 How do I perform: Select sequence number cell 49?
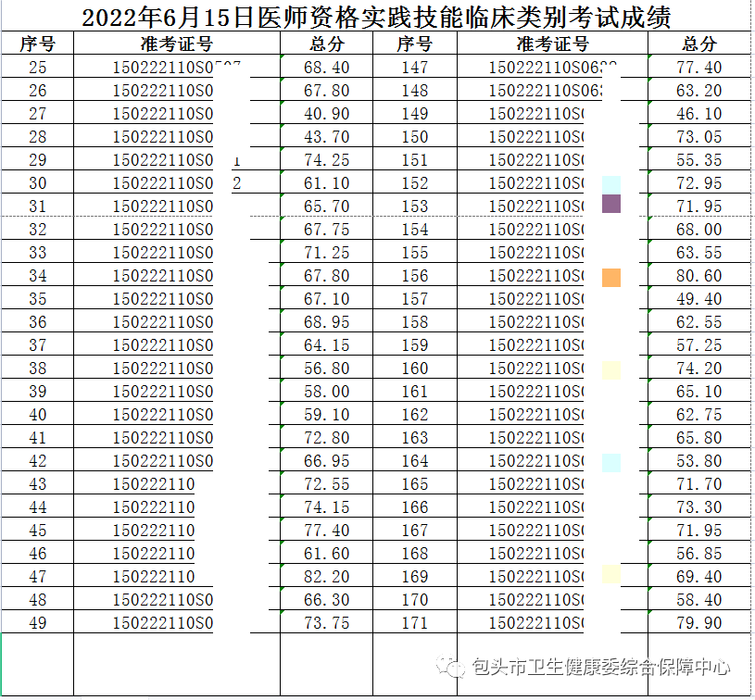(x=38, y=622)
